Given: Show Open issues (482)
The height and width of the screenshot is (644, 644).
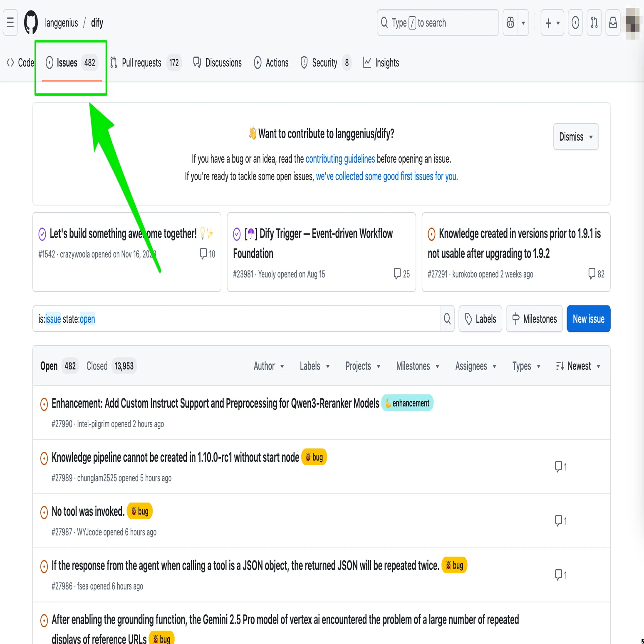Looking at the screenshot, I should [x=59, y=366].
